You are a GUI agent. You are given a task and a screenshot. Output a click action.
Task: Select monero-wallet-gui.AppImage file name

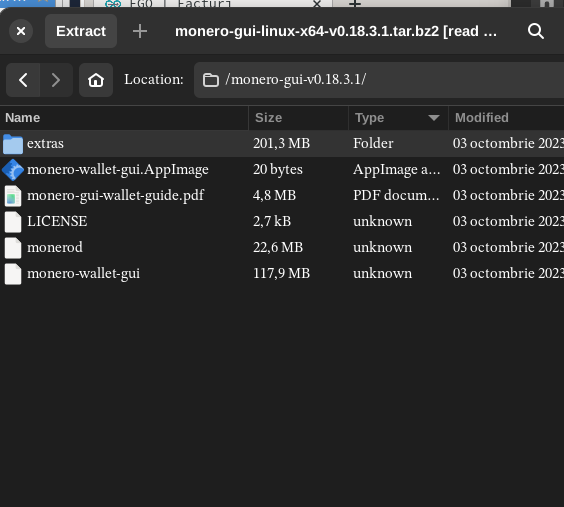pos(118,169)
